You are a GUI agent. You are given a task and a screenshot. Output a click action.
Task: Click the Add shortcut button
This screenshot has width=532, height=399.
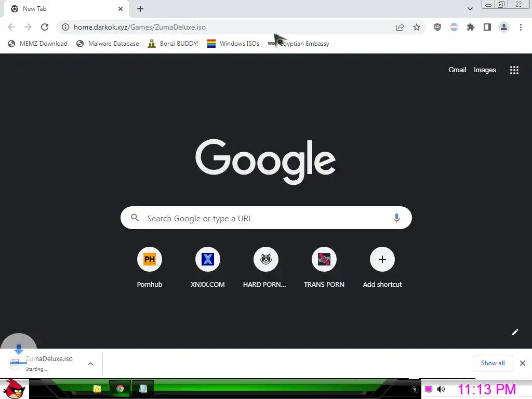(382, 260)
